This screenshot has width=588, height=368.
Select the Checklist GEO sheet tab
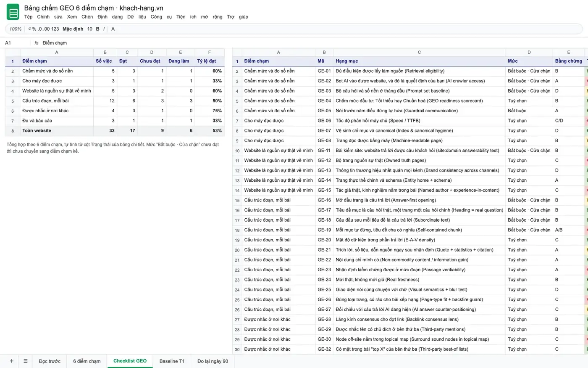pyautogui.click(x=130, y=361)
